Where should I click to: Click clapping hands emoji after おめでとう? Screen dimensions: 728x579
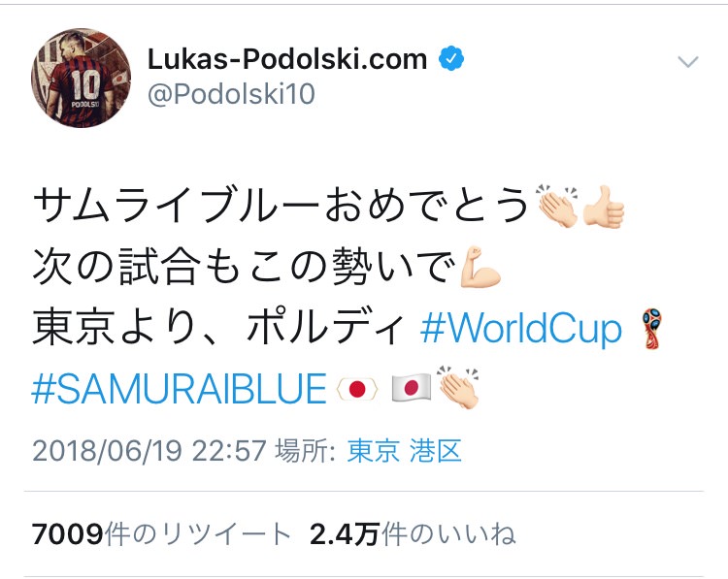[x=557, y=207]
